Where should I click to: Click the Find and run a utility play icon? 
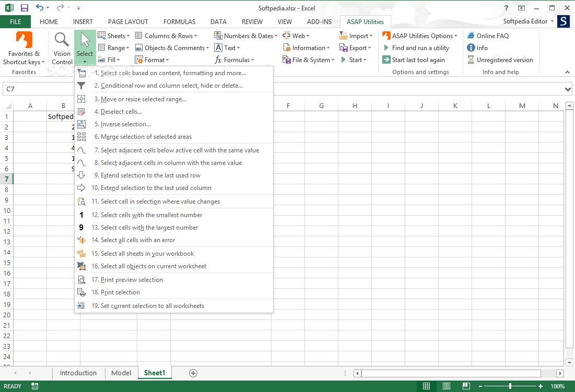click(x=386, y=47)
